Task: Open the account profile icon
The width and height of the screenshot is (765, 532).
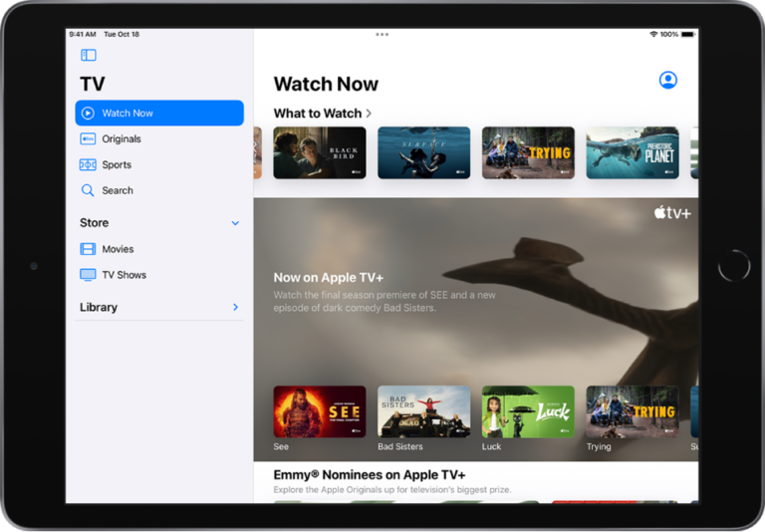Action: pyautogui.click(x=668, y=80)
